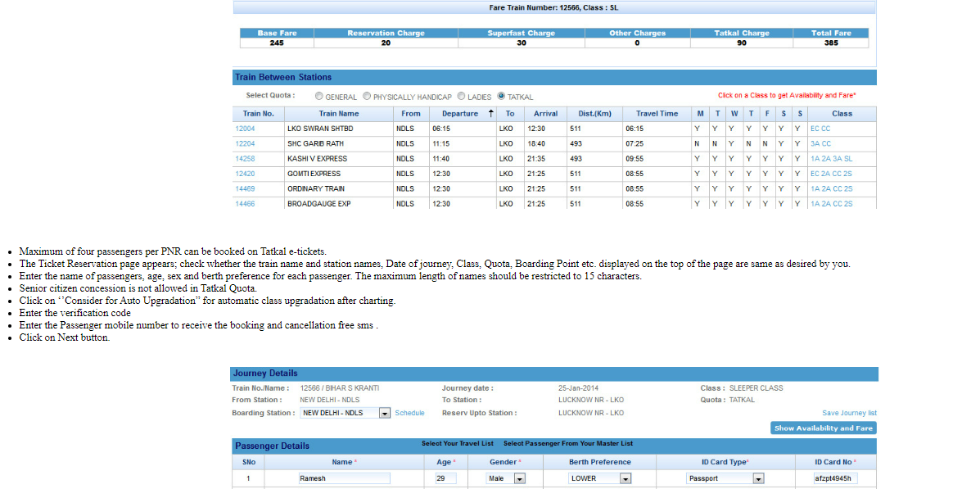The width and height of the screenshot is (980, 489).
Task: Pick the TATKAL quota radio button
Action: click(501, 97)
